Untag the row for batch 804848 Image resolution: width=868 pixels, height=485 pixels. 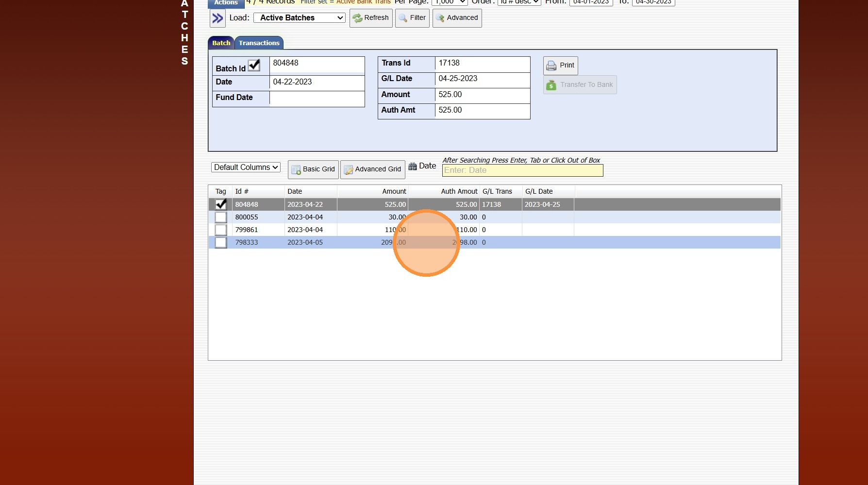221,204
